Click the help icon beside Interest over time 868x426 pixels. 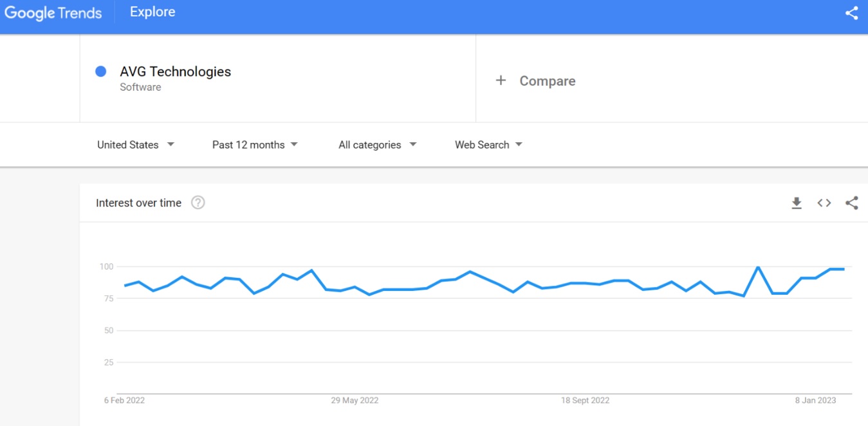tap(198, 203)
